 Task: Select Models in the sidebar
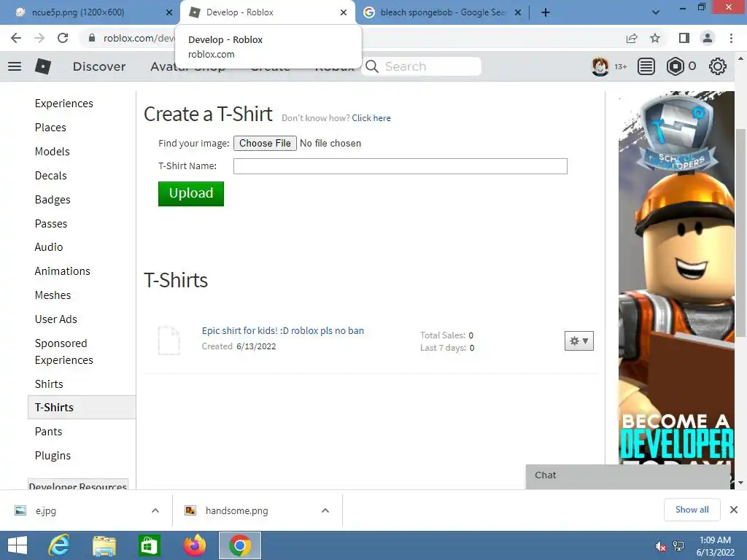coord(53,152)
